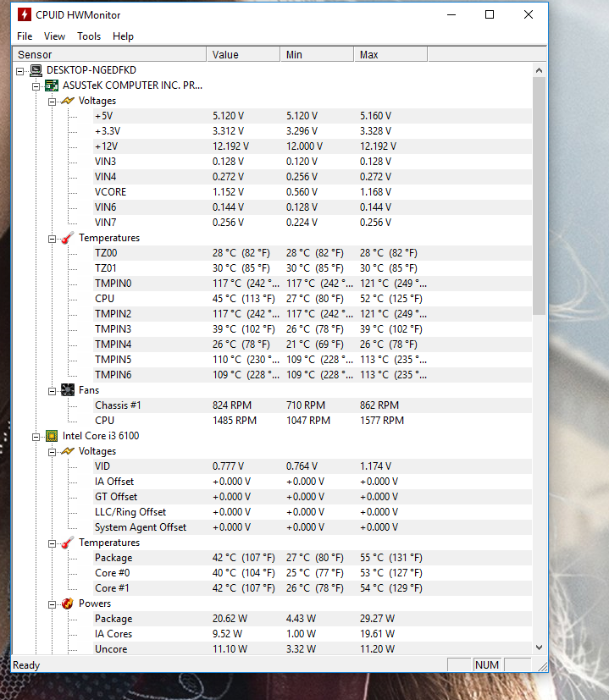609x700 pixels.
Task: Select the TMPIN4 temperature row
Action: pyautogui.click(x=313, y=344)
